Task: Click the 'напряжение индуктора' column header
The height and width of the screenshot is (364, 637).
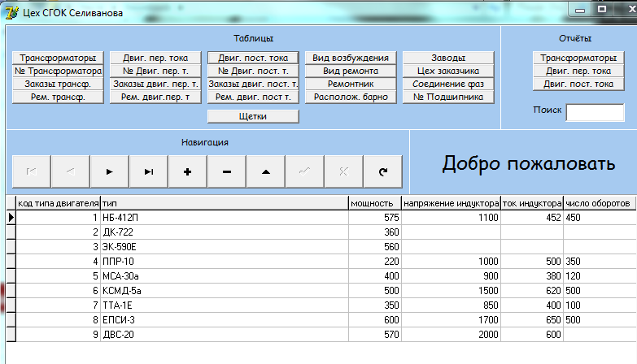Action: pyautogui.click(x=451, y=203)
